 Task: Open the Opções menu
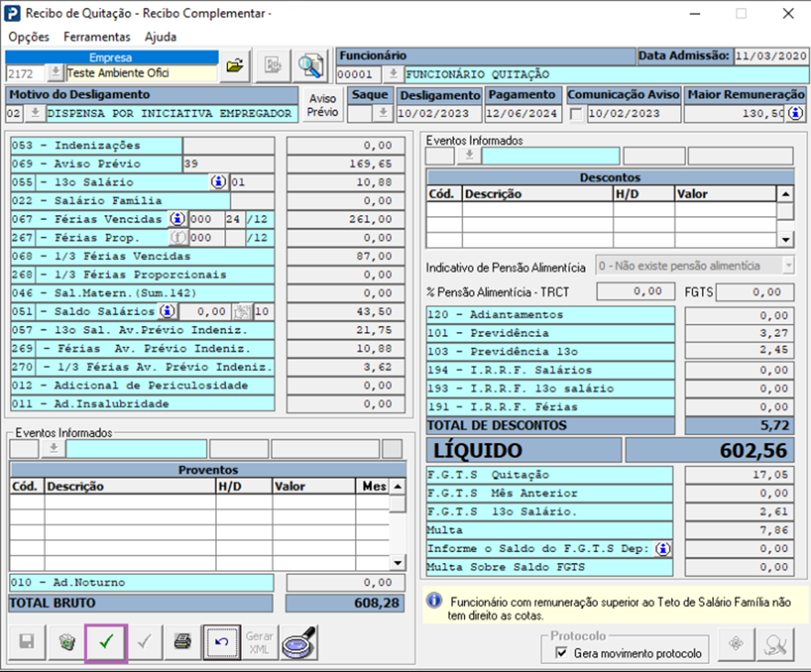pos(28,38)
